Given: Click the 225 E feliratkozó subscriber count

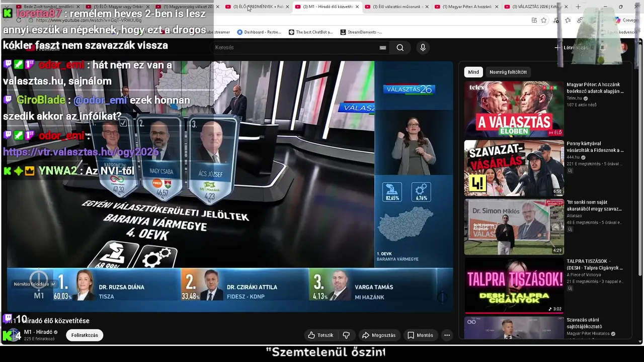Looking at the screenshot, I should (x=39, y=339).
